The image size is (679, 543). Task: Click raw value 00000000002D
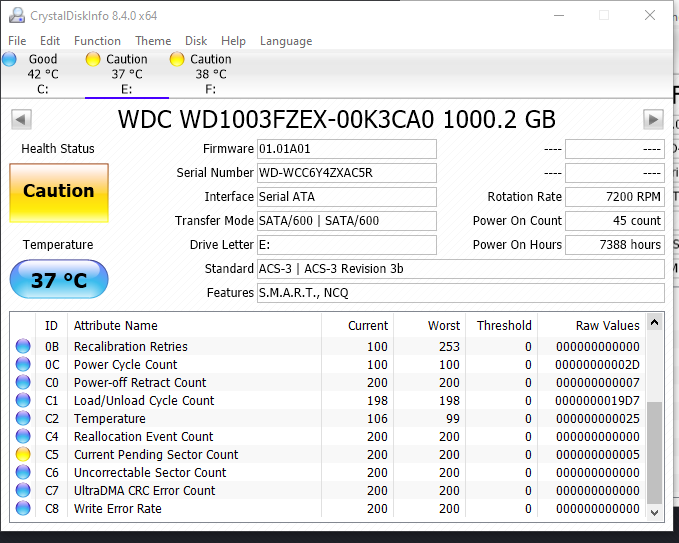pyautogui.click(x=598, y=365)
